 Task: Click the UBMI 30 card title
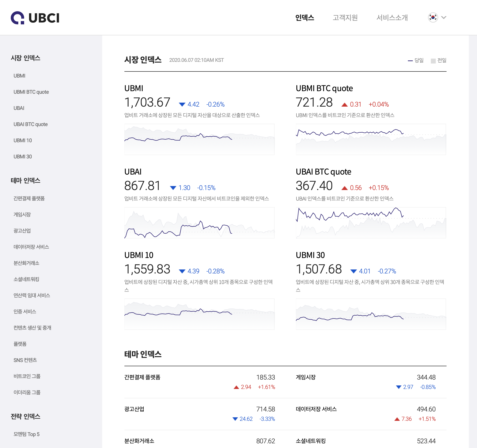[x=310, y=255]
